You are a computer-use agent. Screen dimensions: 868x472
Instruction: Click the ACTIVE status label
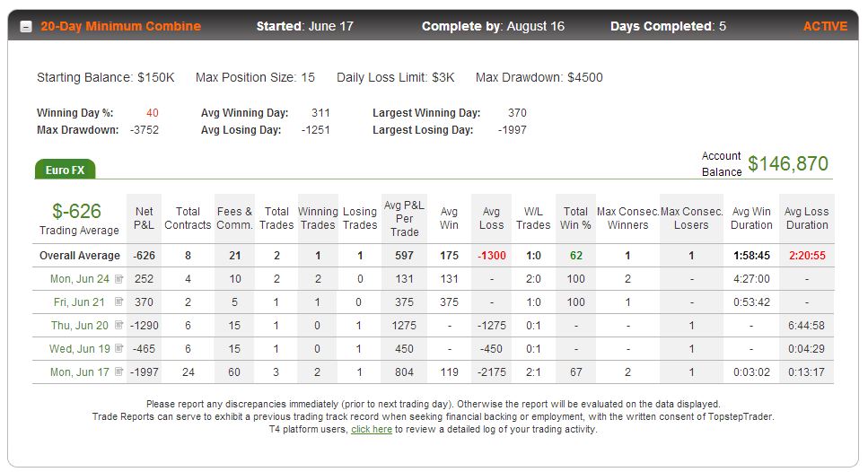pos(826,26)
